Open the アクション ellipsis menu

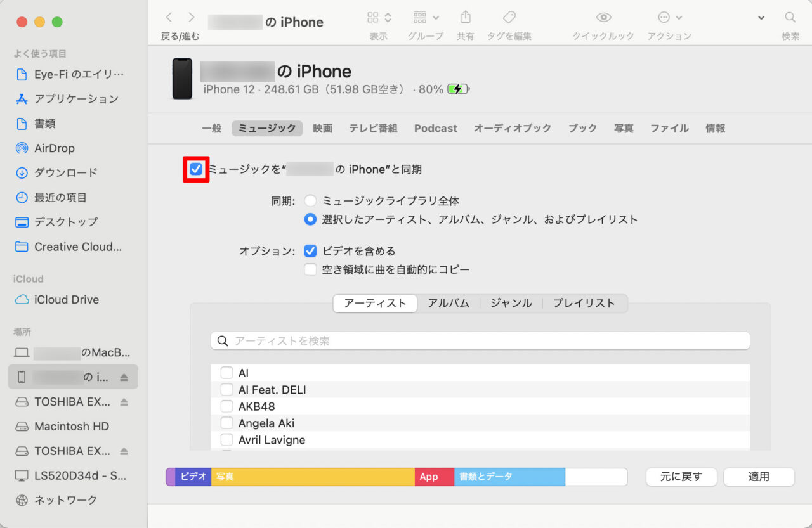coord(669,18)
